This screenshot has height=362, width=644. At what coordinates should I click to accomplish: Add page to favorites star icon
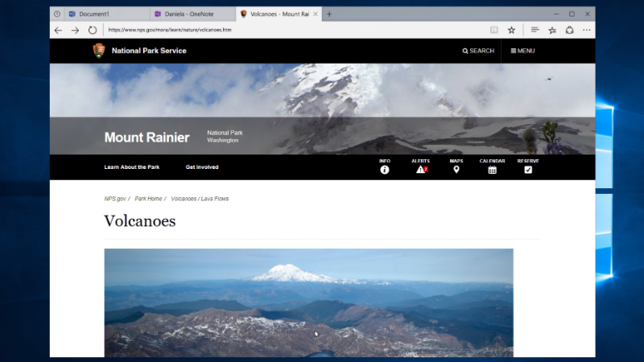[511, 30]
